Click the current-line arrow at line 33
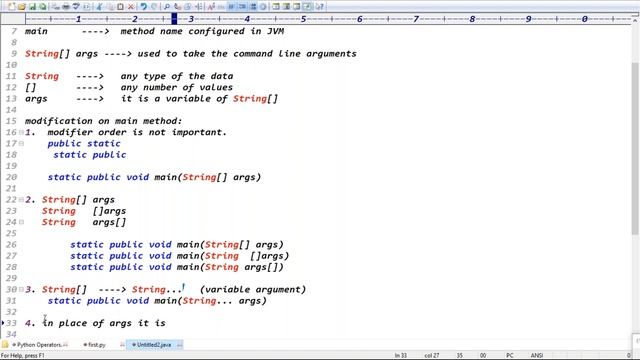The width and height of the screenshot is (640, 360). pos(2,323)
